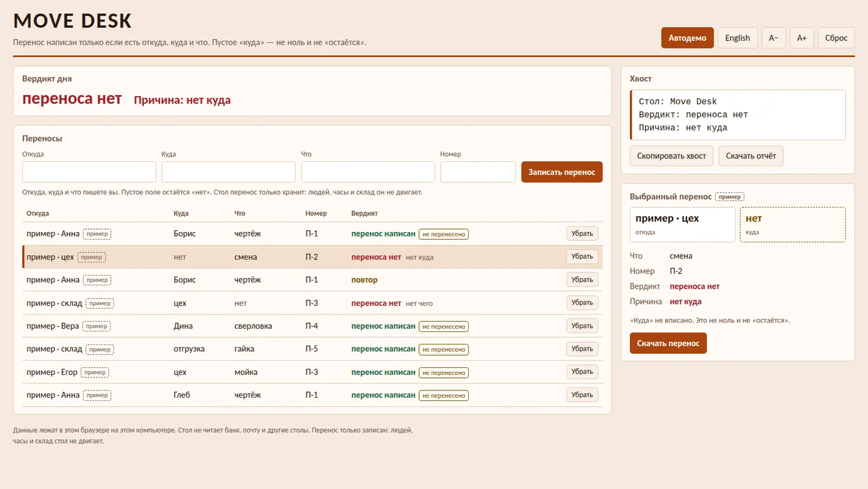Click the не перенесено badge in гайка row
Screen dimensions: 868x489
coord(443,349)
